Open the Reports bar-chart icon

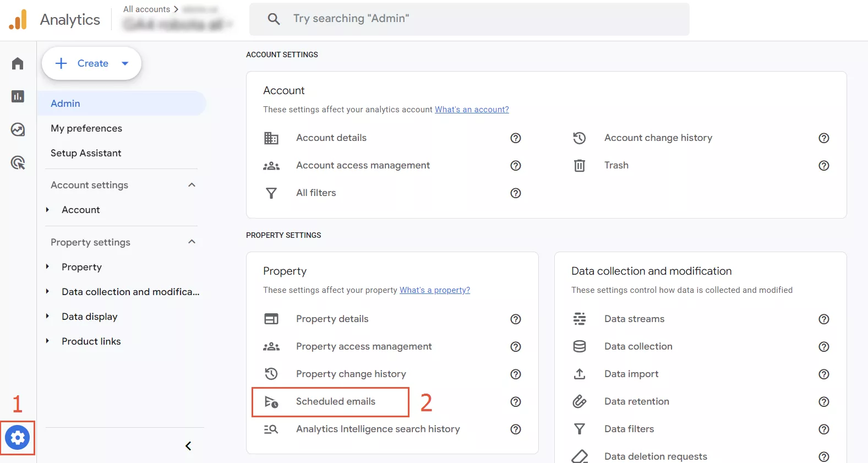(x=18, y=96)
